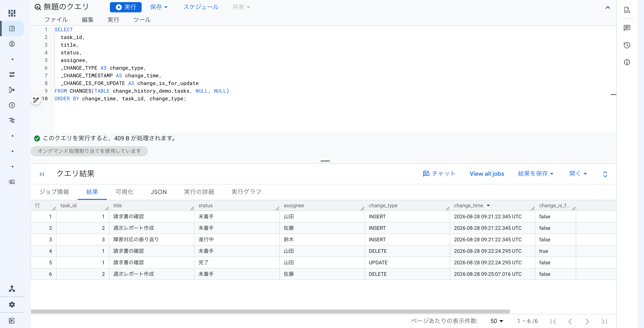Click the 無題のクエリ query title
The height and width of the screenshot is (328, 644).
point(66,7)
